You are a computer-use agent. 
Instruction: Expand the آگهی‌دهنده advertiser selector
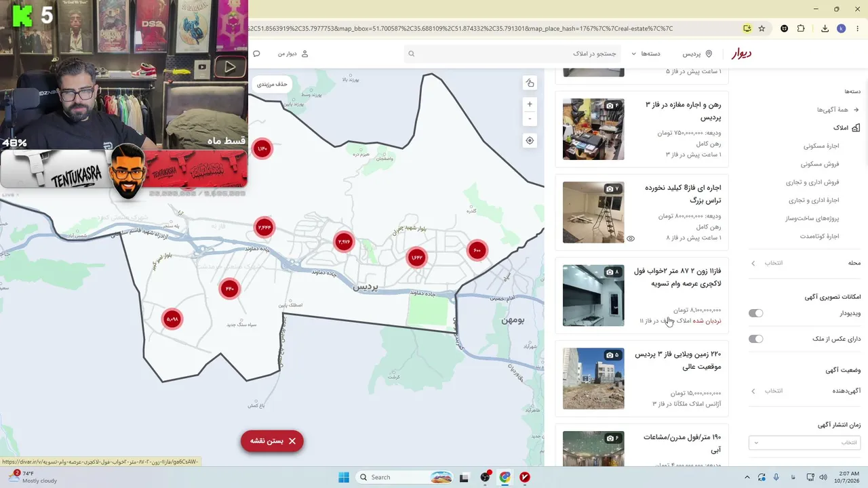pos(805,391)
